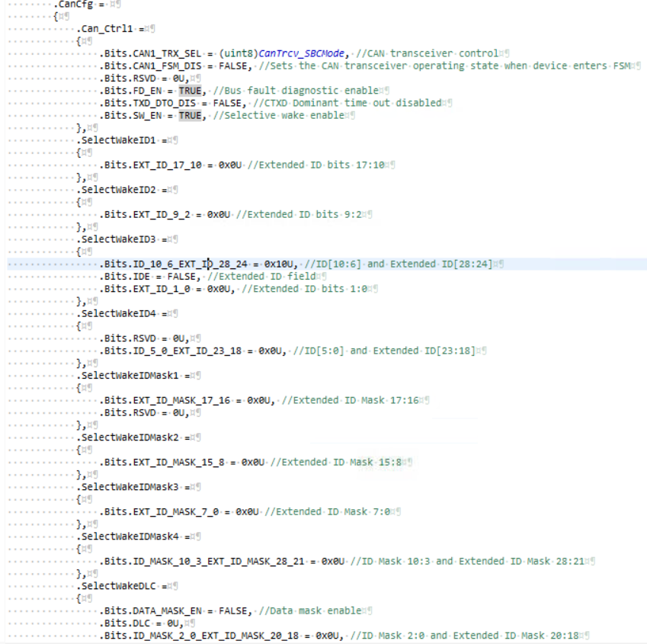The width and height of the screenshot is (647, 644).
Task: Click the .SelectWakeIDMask1 = line
Action: pyautogui.click(x=133, y=376)
